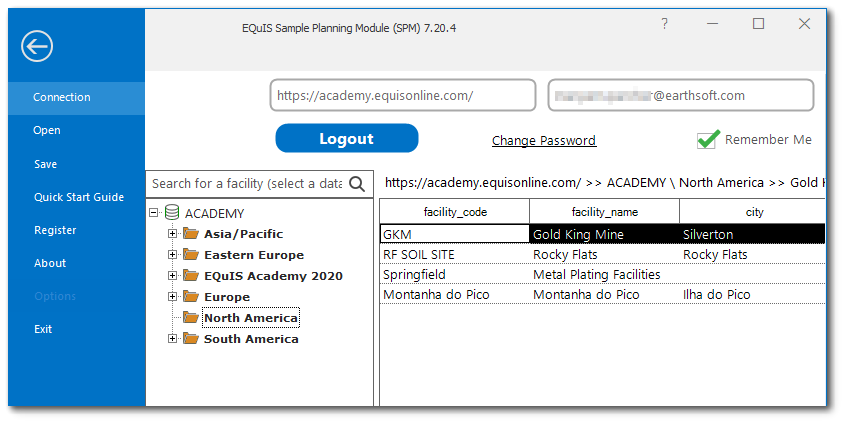Toggle the Remember Me checkbox
The height and width of the screenshot is (422, 843).
(x=708, y=140)
